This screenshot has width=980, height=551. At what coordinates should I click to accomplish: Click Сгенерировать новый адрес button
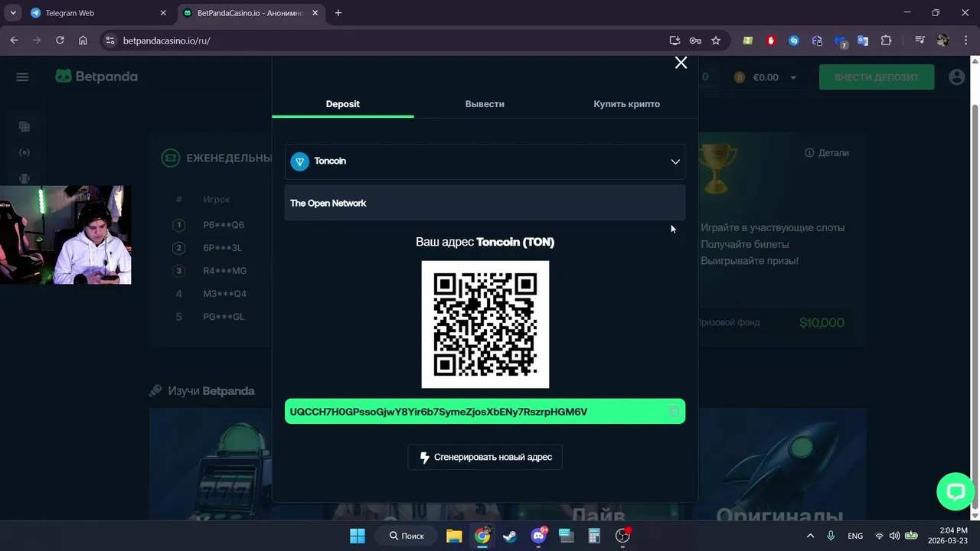pos(485,457)
